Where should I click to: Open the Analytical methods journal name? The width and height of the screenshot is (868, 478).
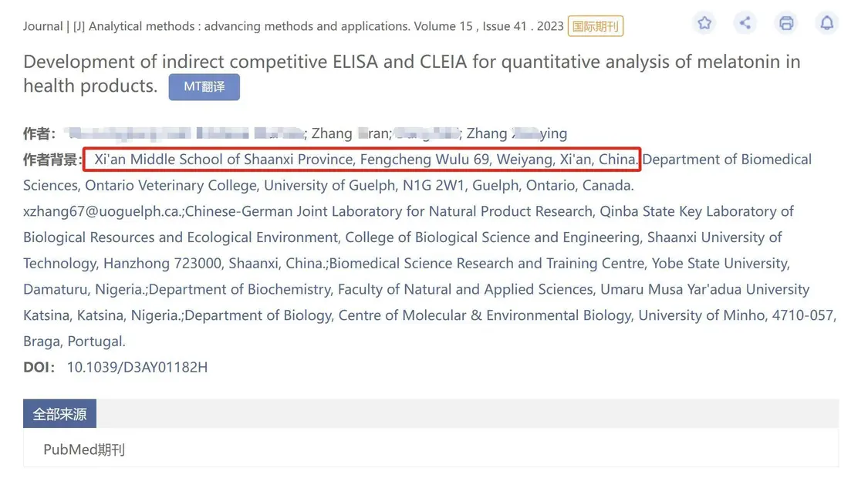pos(248,26)
